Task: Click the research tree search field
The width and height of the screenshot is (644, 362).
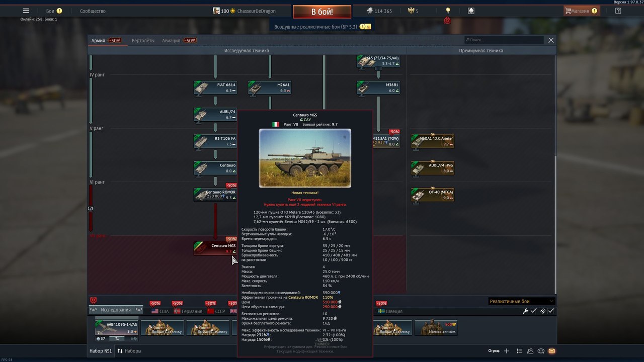Action: pyautogui.click(x=504, y=40)
